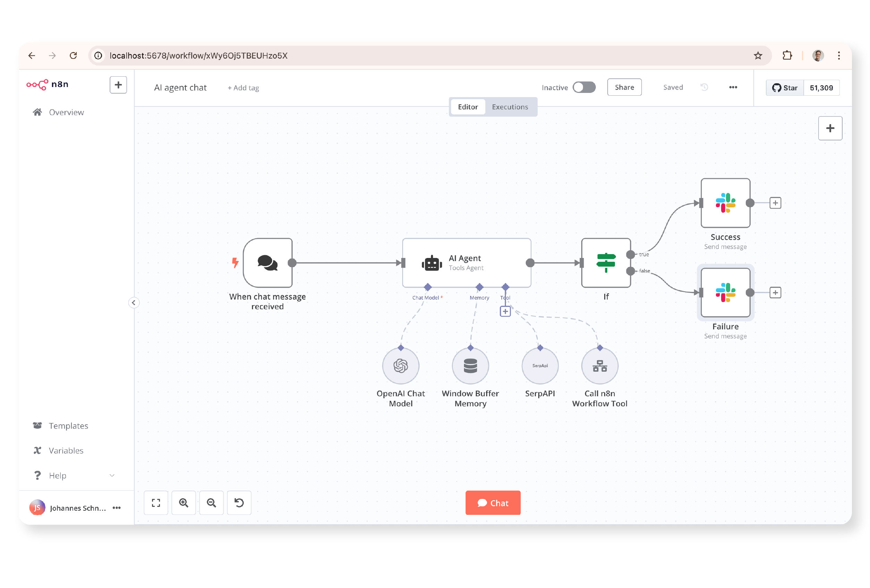Zoom in on the canvas
This screenshot has height=588, width=870.
(184, 503)
